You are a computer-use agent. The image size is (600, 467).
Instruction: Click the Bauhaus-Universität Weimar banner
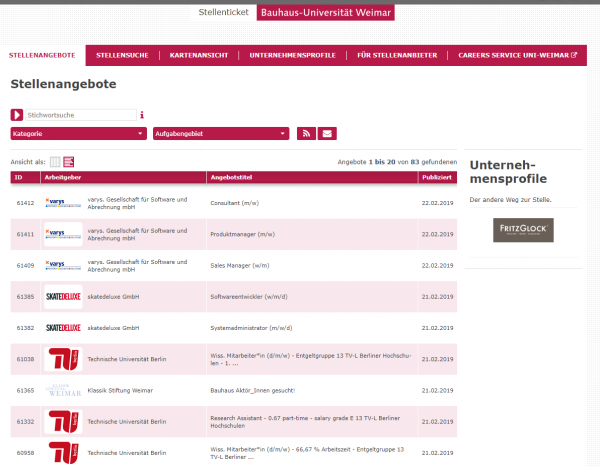point(326,13)
